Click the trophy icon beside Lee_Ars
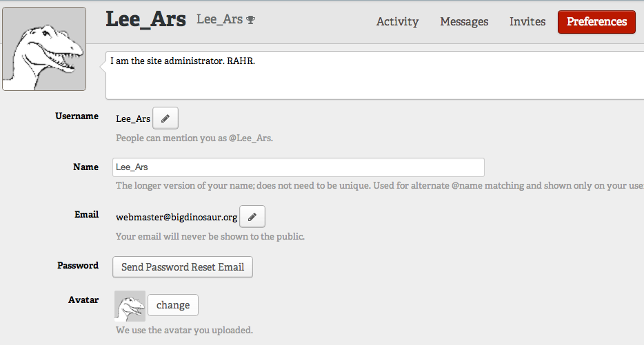This screenshot has height=345, width=644. click(x=250, y=19)
